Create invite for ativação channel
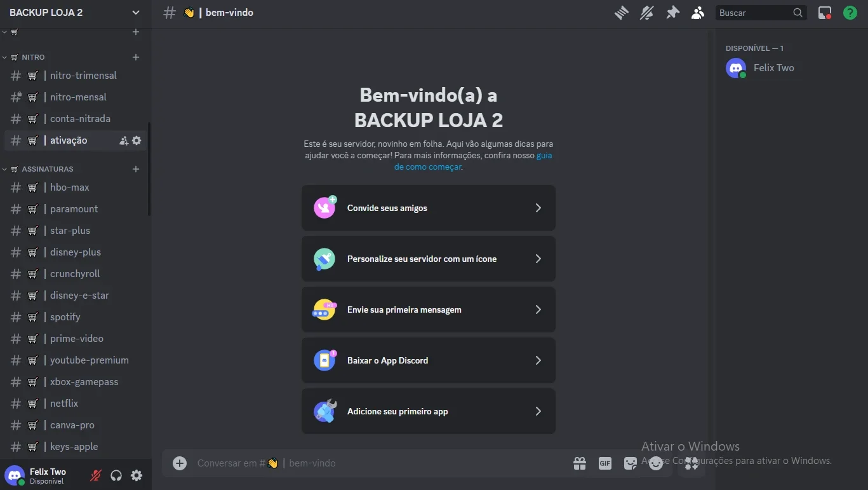Image resolution: width=868 pixels, height=490 pixels. click(124, 140)
